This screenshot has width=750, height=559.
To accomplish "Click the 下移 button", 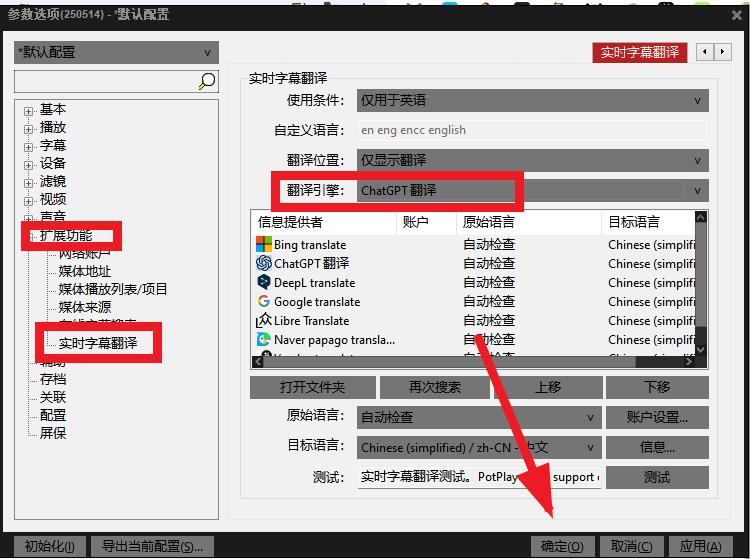I will pos(657,387).
